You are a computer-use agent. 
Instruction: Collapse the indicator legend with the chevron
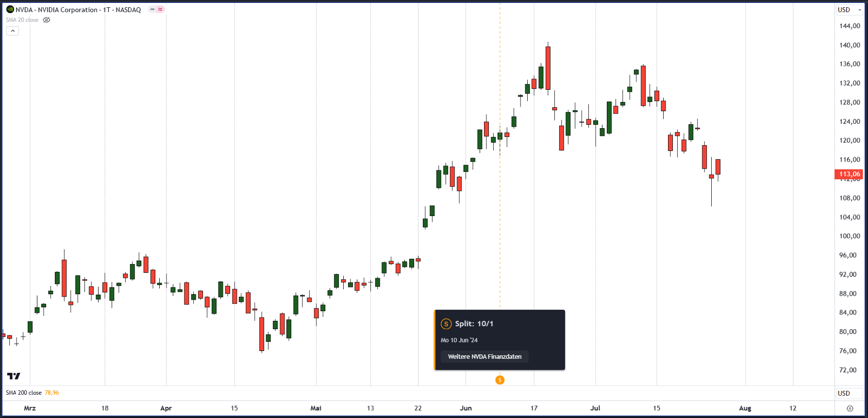click(13, 31)
